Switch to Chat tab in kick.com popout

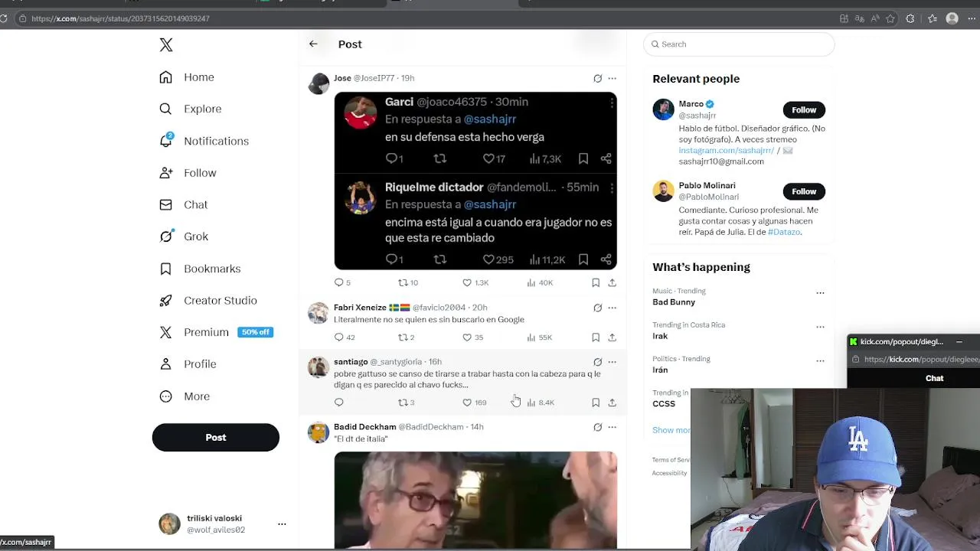934,378
